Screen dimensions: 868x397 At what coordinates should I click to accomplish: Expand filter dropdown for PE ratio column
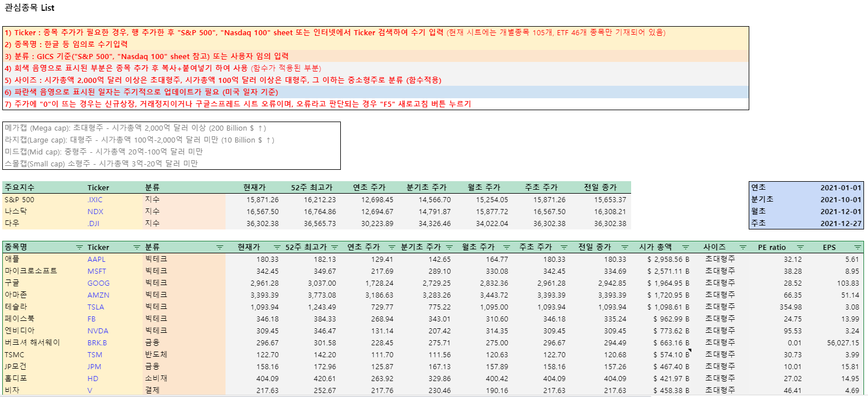[x=800, y=247]
